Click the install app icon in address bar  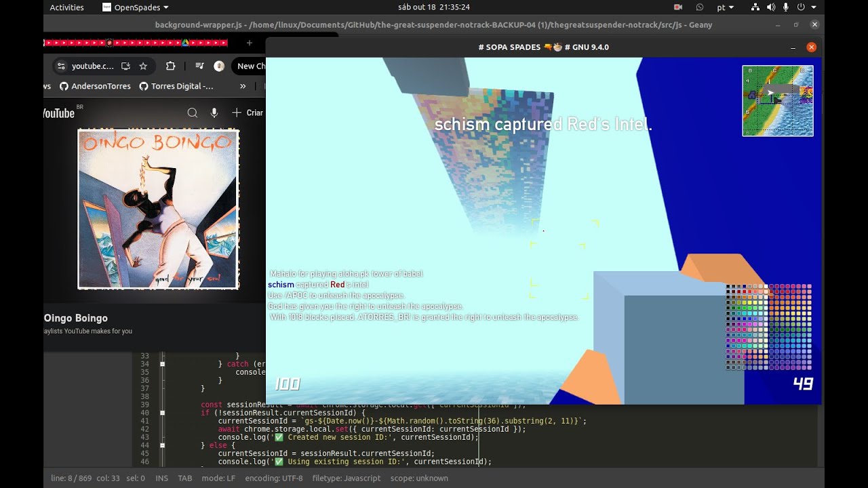click(x=125, y=66)
